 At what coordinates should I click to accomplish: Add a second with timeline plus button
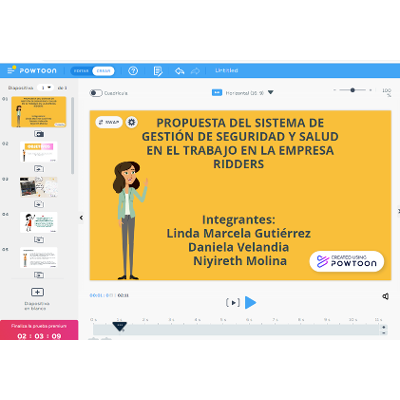[x=384, y=327]
